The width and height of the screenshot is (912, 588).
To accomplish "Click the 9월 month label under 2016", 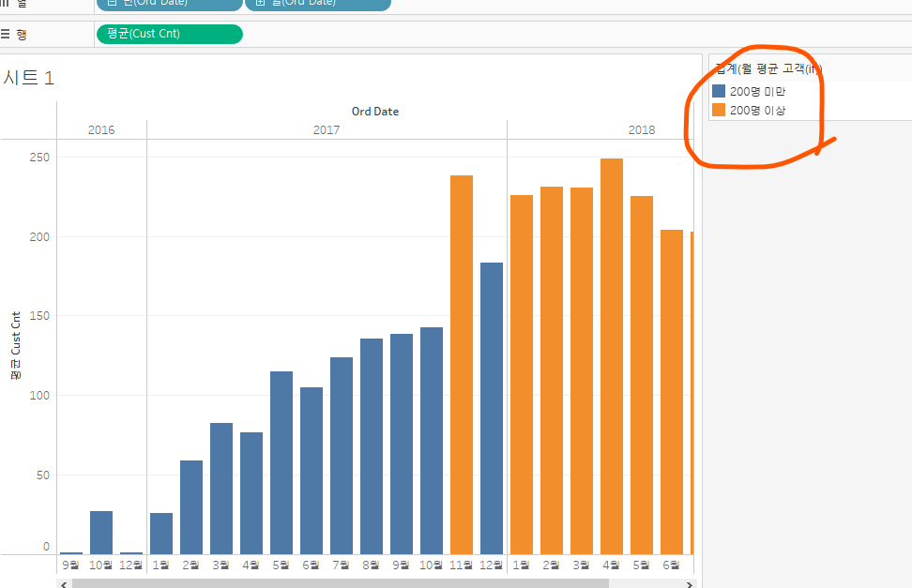I will tap(71, 565).
